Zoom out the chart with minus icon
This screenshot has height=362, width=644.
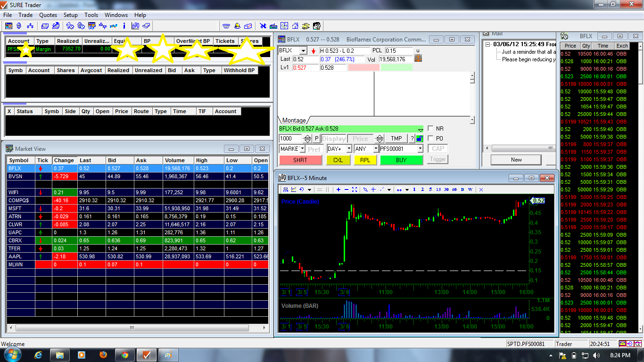(x=347, y=189)
